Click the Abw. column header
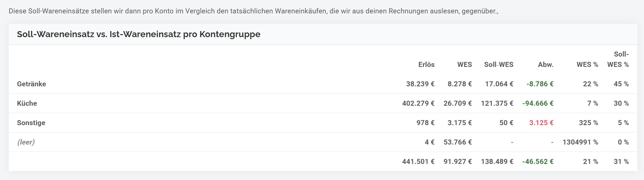Screen dimensions: 644x180 pyautogui.click(x=545, y=65)
